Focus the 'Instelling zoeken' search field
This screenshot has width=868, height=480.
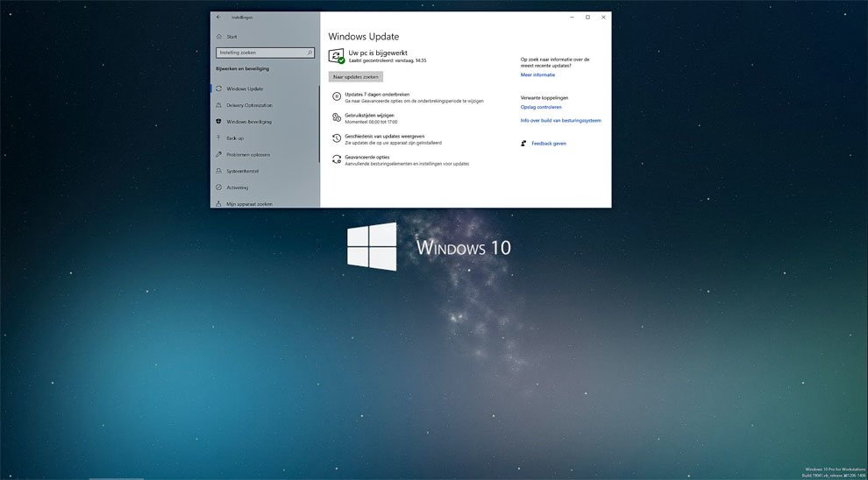[x=265, y=53]
